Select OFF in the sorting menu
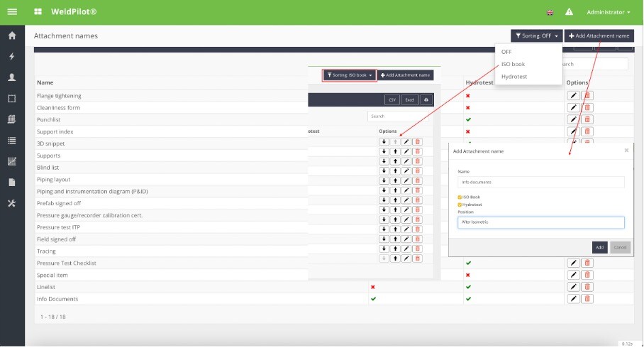Screen dimensions: 644x348 (506, 52)
